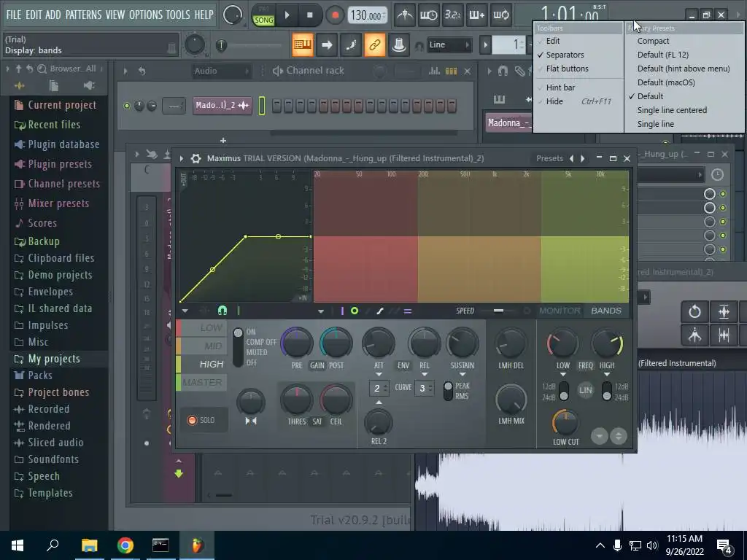
Task: Click the stamp tool icon
Action: click(x=399, y=44)
